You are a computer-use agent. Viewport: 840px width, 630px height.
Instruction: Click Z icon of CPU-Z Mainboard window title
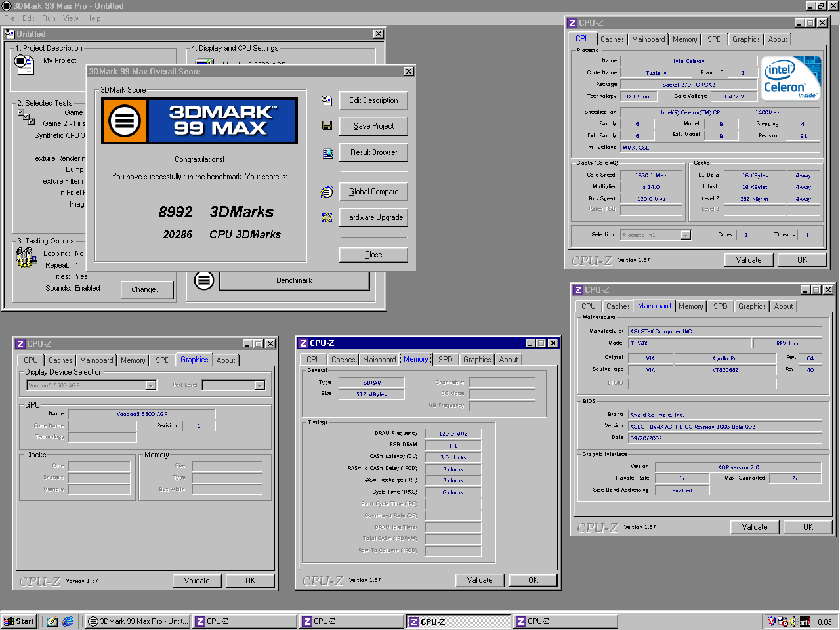(x=578, y=290)
